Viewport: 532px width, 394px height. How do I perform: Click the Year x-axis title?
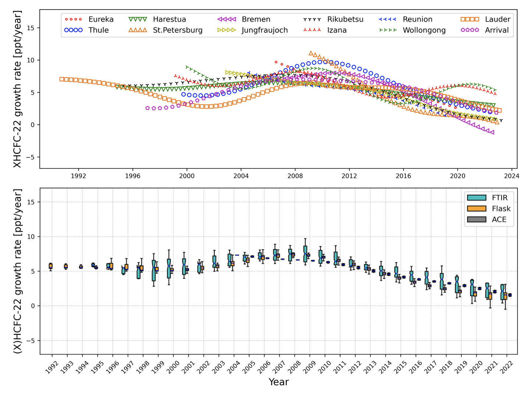[279, 382]
